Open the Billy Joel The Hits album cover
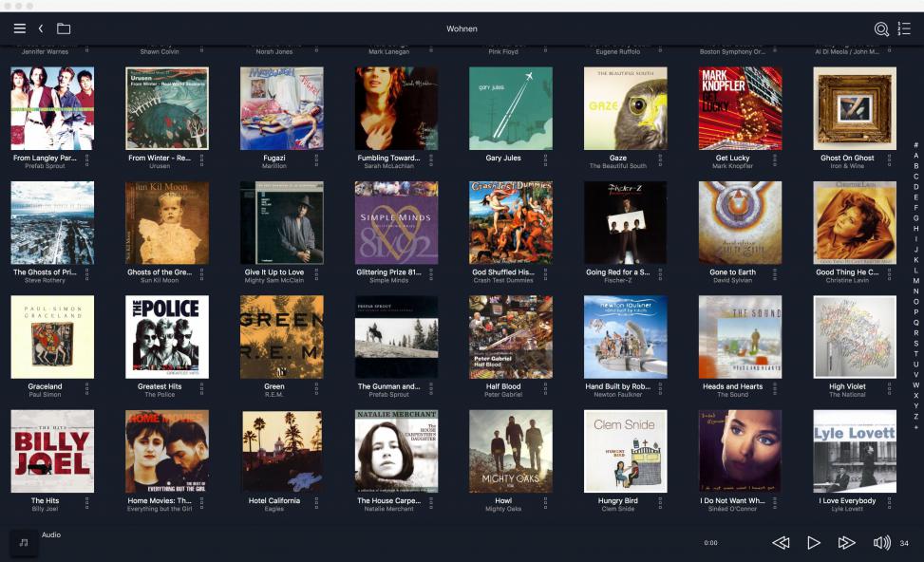Image resolution: width=924 pixels, height=562 pixels. tap(52, 451)
